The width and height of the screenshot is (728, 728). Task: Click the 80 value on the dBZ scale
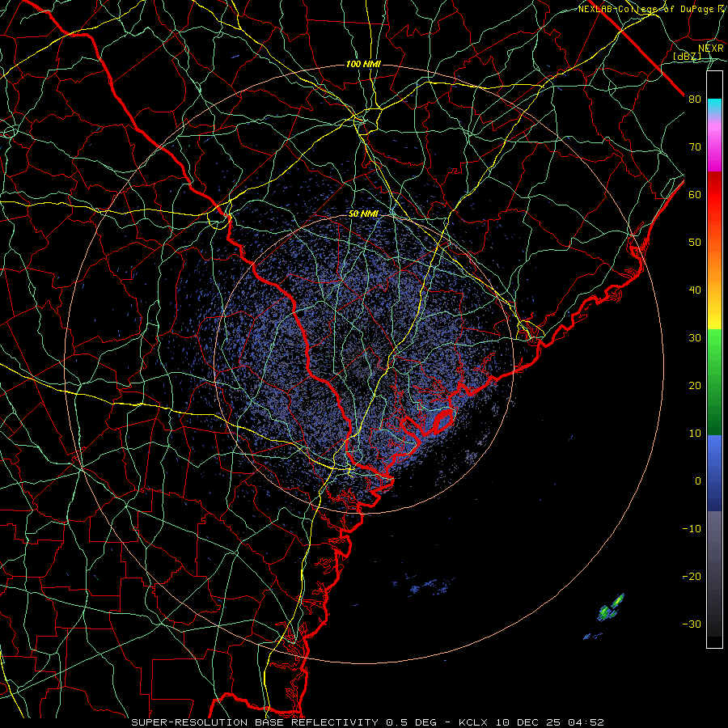point(695,99)
